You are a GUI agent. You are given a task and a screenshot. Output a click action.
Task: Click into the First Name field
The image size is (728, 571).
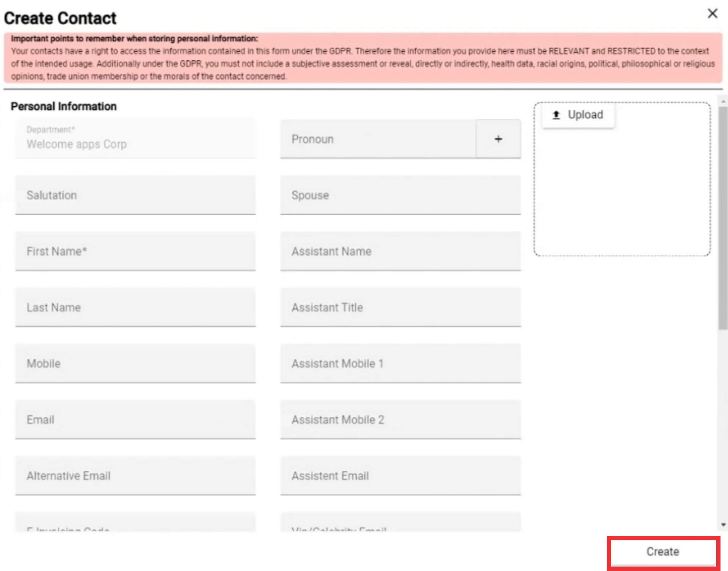(x=135, y=251)
